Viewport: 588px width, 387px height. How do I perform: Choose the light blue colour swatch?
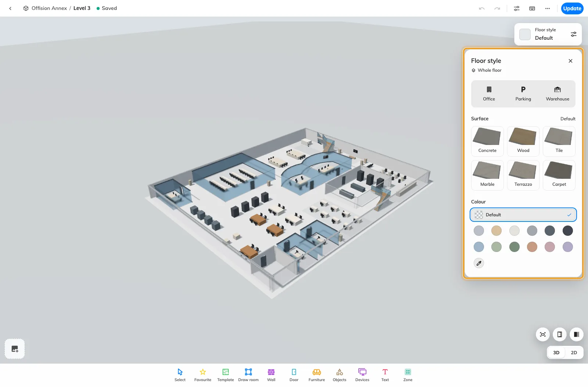coord(479,247)
